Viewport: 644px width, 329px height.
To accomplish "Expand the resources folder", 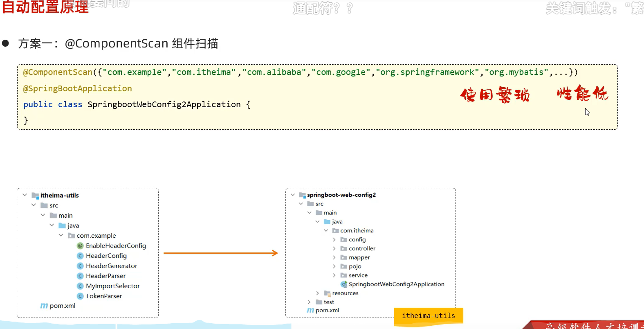I will [317, 293].
